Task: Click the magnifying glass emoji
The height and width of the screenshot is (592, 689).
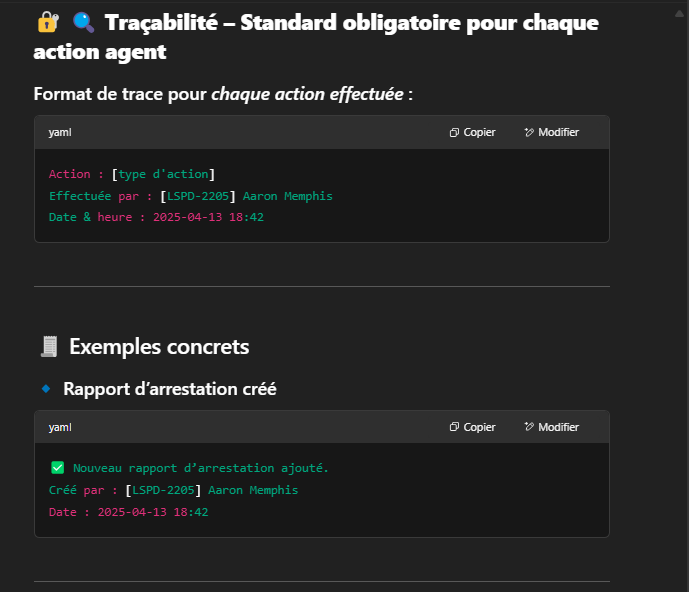Action: (83, 22)
